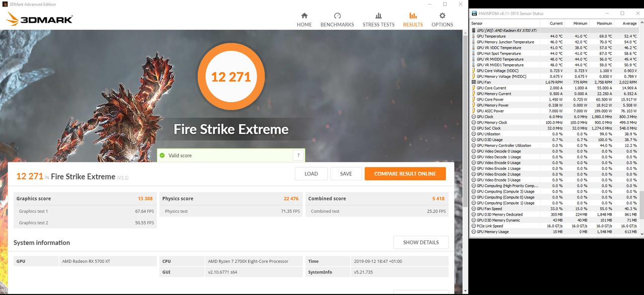Image resolution: width=644 pixels, height=295 pixels.
Task: Click the clock icon beside GPU Clock
Action: point(473,117)
